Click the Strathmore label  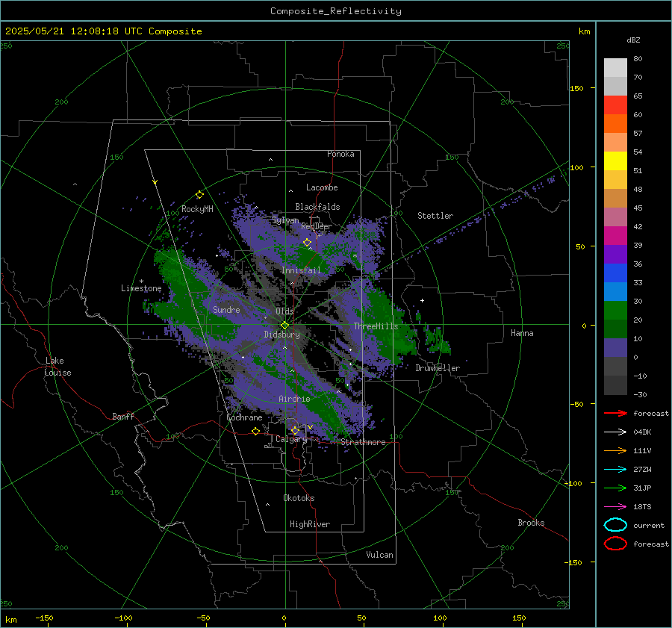pyautogui.click(x=363, y=442)
